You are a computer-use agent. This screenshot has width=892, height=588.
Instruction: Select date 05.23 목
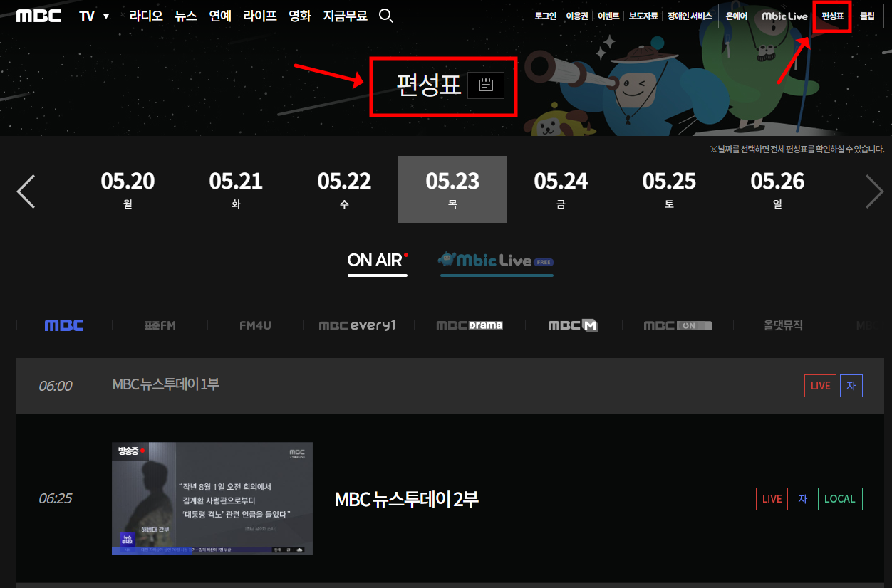pyautogui.click(x=452, y=189)
